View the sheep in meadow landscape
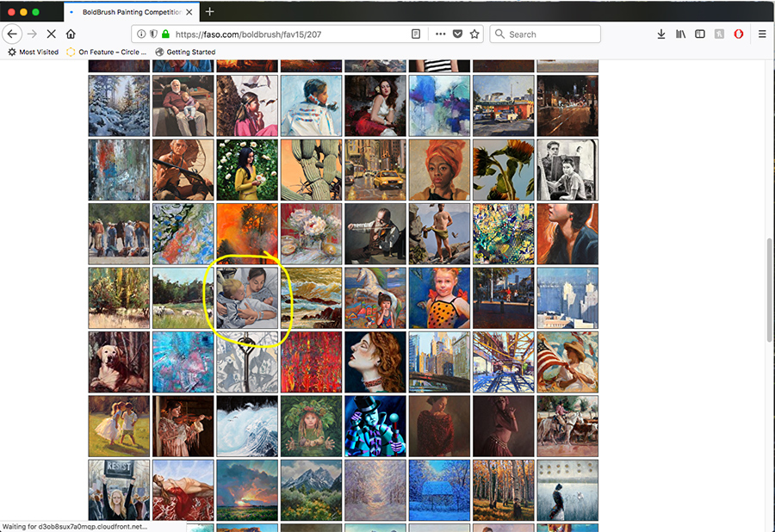 pos(183,298)
